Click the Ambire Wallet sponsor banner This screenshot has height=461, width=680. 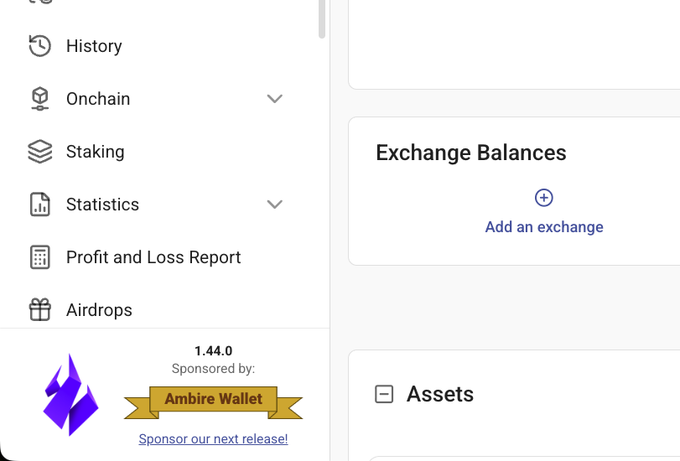coord(213,402)
